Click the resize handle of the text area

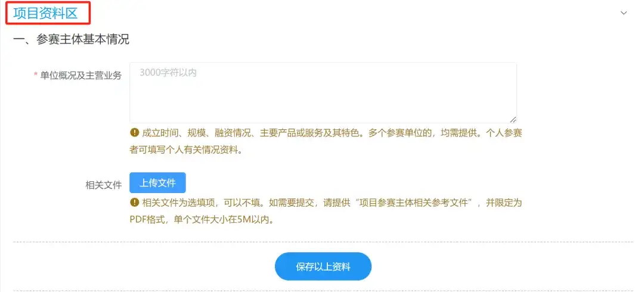513,120
